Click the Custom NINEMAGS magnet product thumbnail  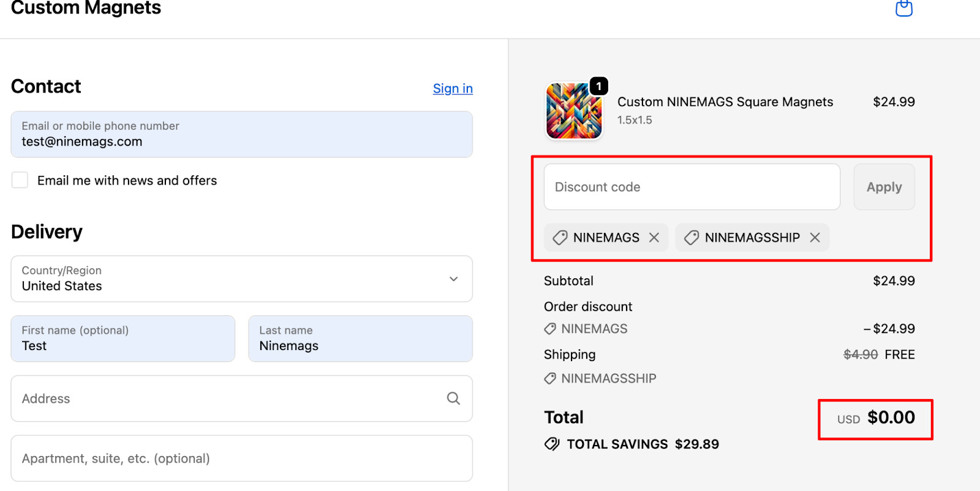(574, 111)
